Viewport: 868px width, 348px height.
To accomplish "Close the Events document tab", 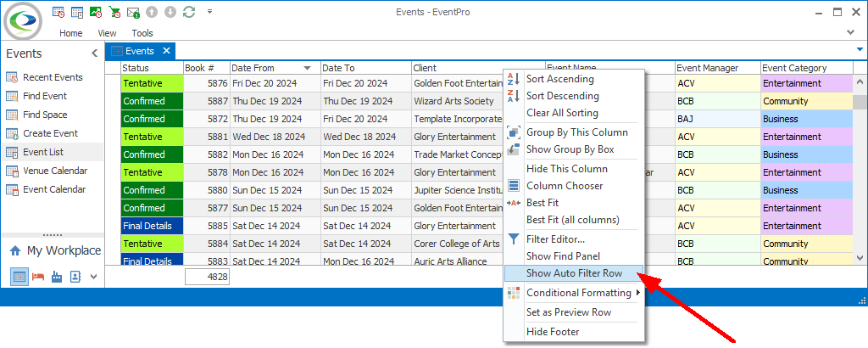I will pyautogui.click(x=166, y=51).
